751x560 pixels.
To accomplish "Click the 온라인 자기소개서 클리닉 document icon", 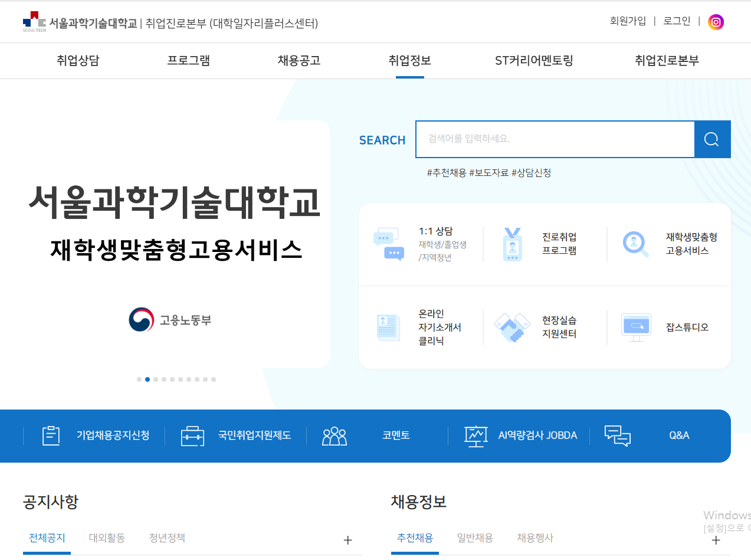I will [x=388, y=328].
